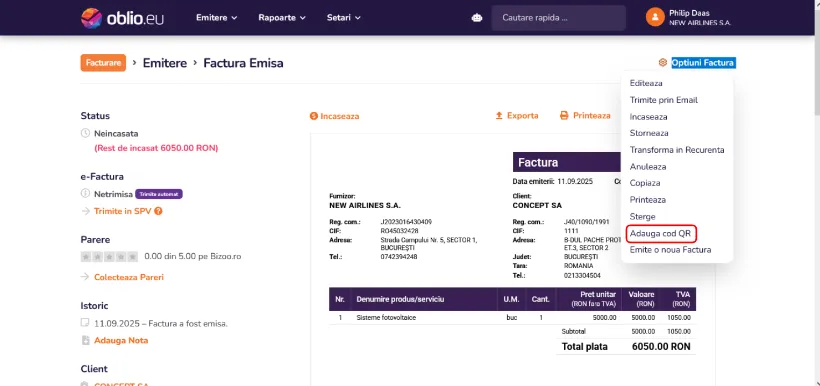Open the robot assistant icon
The height and width of the screenshot is (386, 820).
point(476,18)
